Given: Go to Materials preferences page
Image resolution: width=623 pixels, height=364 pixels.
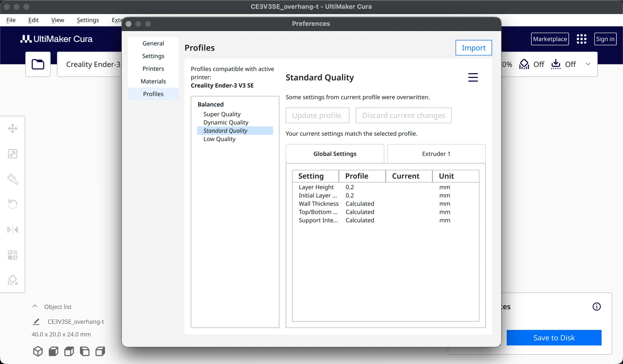Looking at the screenshot, I should 153,81.
